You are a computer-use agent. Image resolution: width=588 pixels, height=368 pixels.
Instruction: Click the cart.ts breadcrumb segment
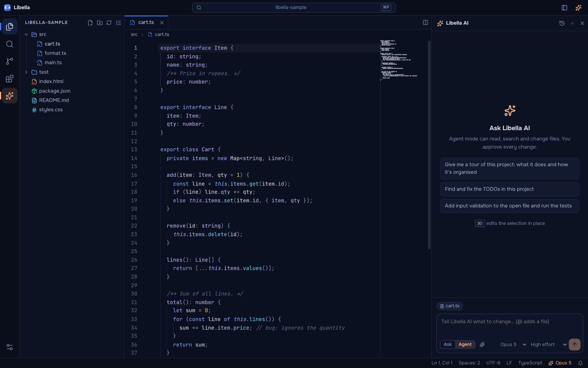[158, 35]
